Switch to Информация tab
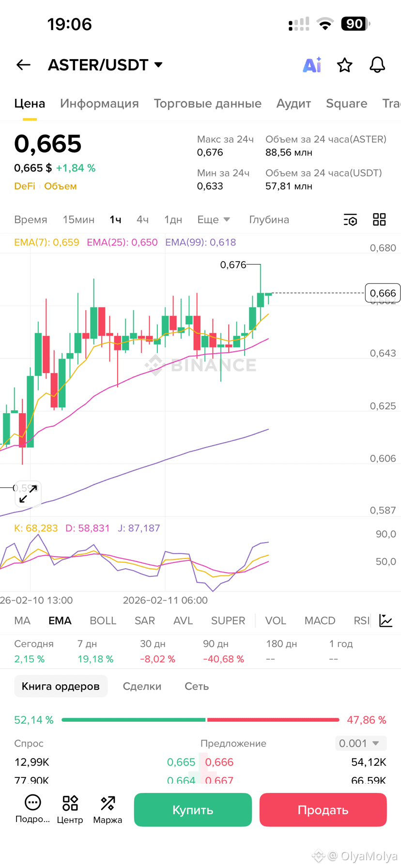Viewport: 401px width, 868px height. [x=99, y=104]
